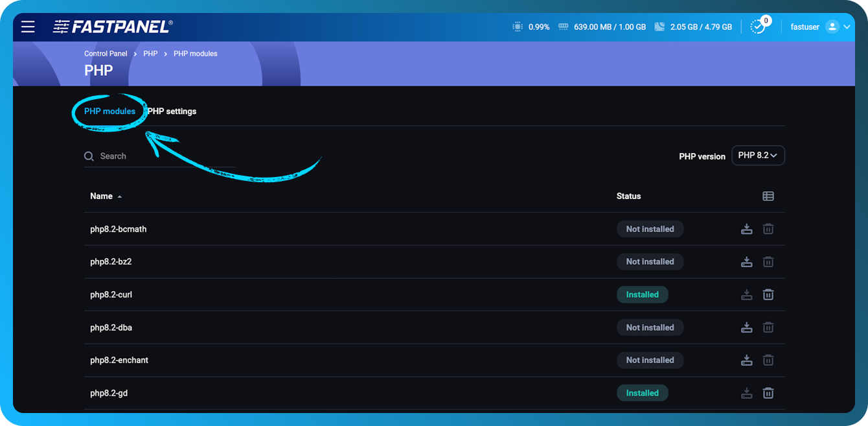Screen dimensions: 868x426
Task: Install the php8.2-dba module
Action: pos(747,327)
